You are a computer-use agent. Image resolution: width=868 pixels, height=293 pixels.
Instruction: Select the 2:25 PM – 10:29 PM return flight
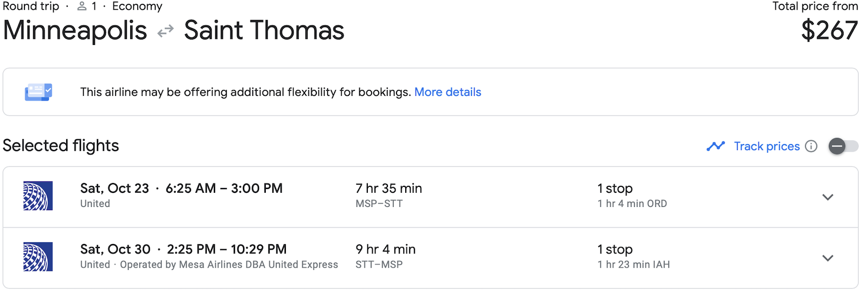(x=226, y=249)
